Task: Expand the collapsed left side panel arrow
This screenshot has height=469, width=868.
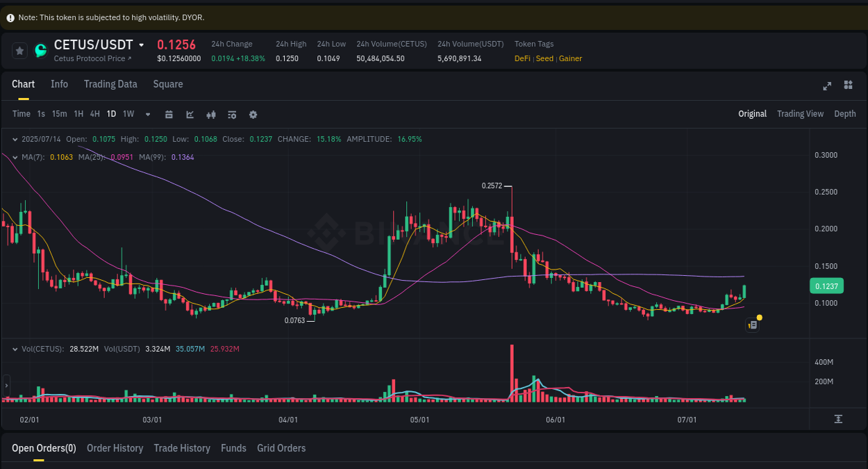Action: click(6, 384)
